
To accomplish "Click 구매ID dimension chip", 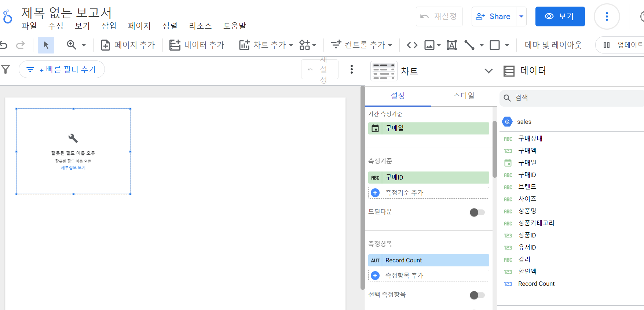I will [429, 177].
